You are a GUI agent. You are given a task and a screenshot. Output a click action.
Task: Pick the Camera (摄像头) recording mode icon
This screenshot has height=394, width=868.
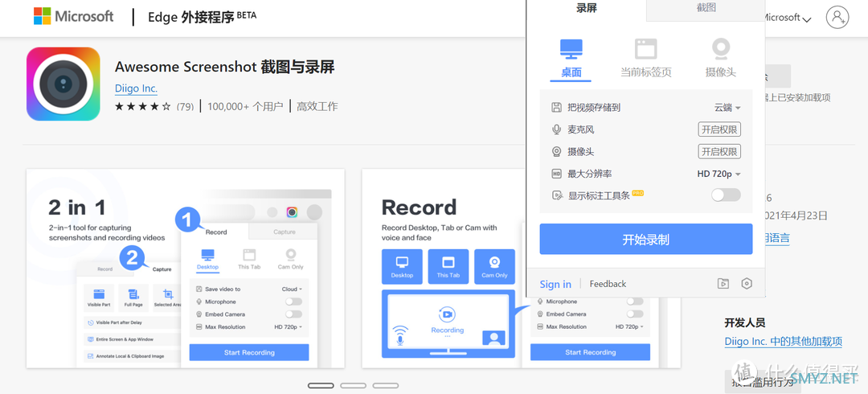(x=721, y=49)
